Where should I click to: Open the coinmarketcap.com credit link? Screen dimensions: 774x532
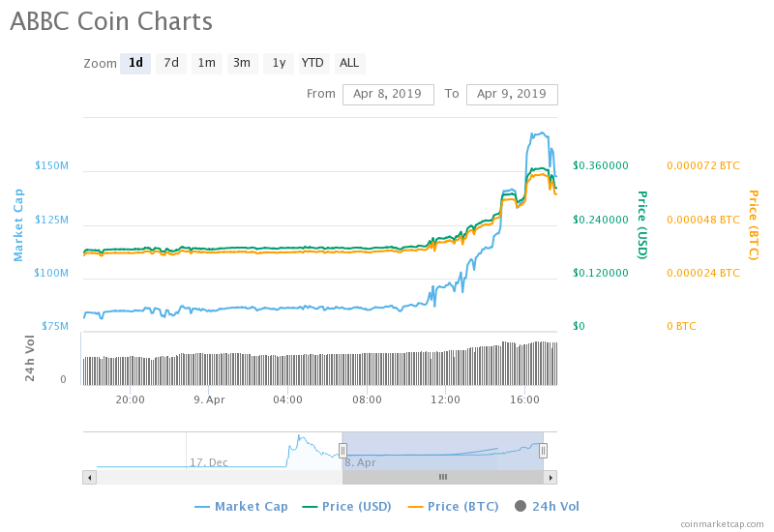point(722,523)
